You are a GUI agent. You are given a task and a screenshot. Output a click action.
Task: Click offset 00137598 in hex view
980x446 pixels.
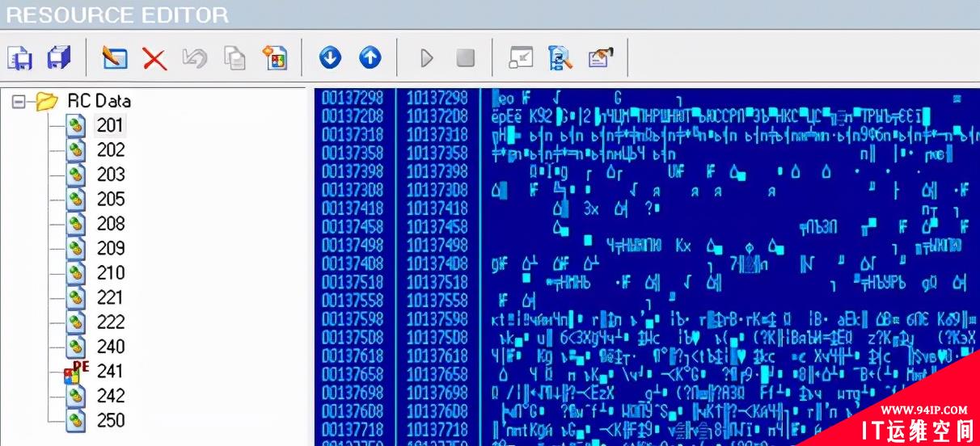point(352,319)
